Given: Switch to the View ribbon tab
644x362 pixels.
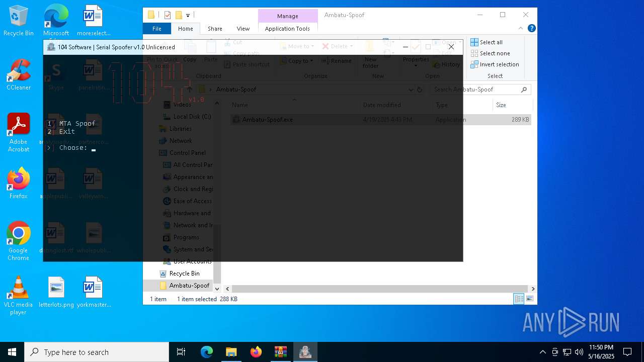Looking at the screenshot, I should click(243, 29).
